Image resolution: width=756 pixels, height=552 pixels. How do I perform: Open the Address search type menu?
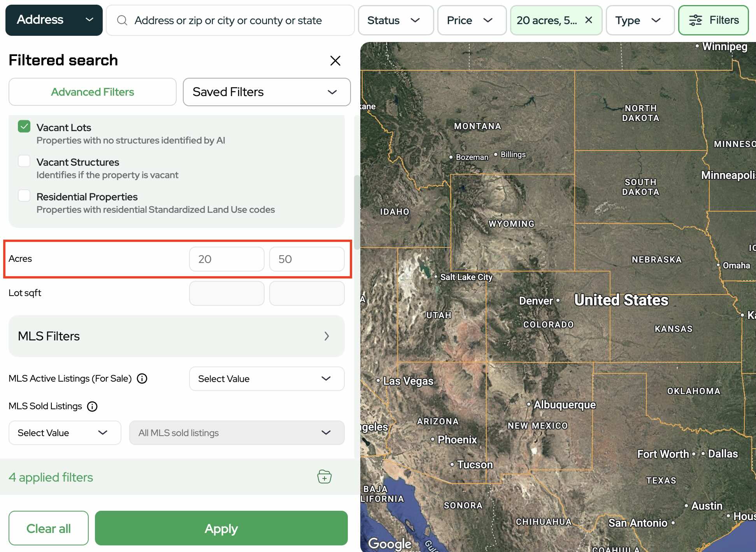point(54,20)
